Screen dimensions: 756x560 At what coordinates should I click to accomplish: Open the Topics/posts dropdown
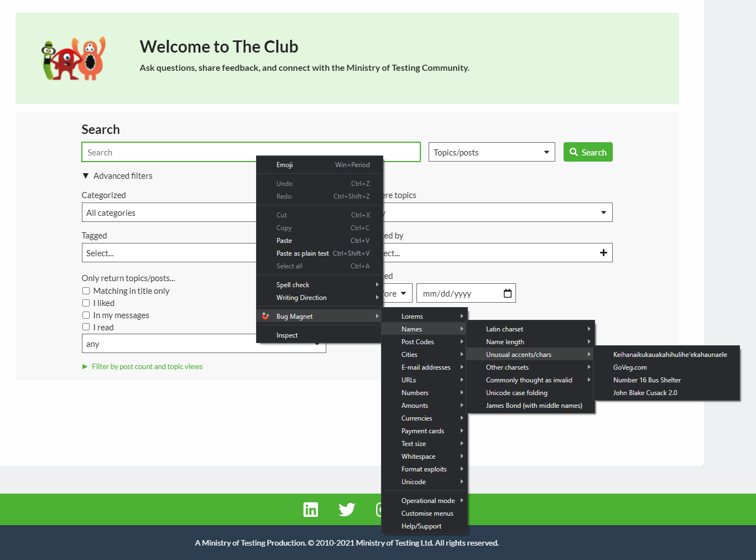[x=492, y=152]
